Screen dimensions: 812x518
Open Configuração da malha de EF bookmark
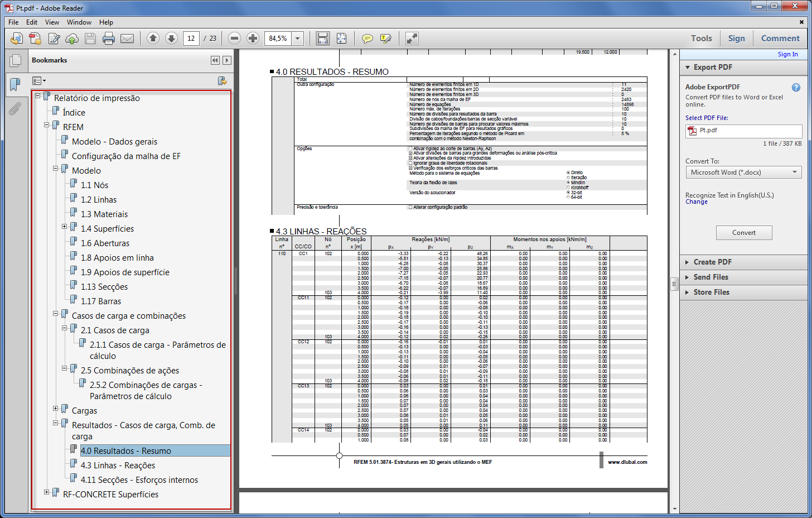point(126,156)
